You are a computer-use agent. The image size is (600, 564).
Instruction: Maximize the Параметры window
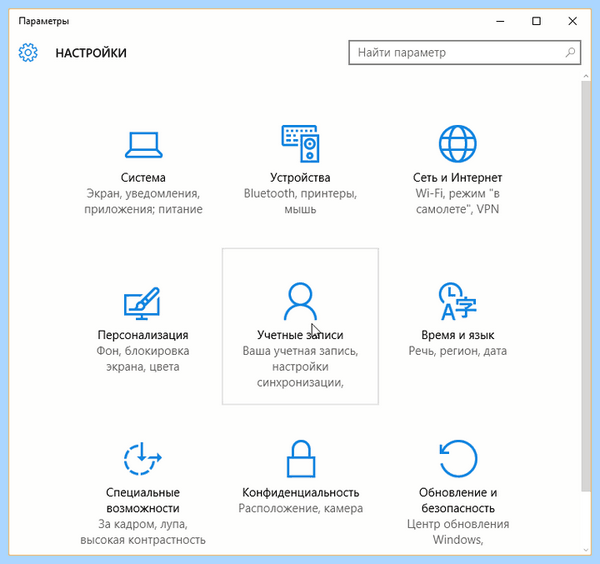tap(536, 21)
